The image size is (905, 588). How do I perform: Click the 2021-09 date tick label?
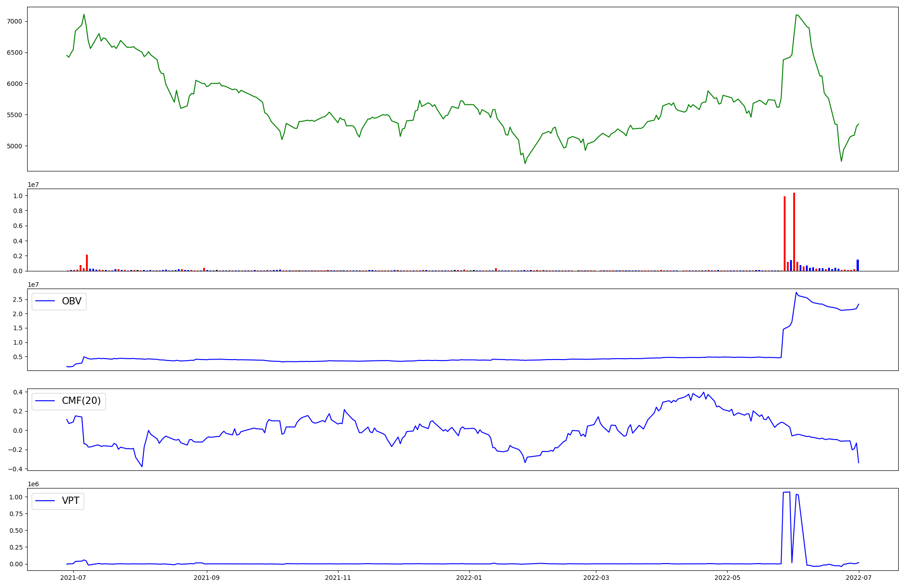207,578
